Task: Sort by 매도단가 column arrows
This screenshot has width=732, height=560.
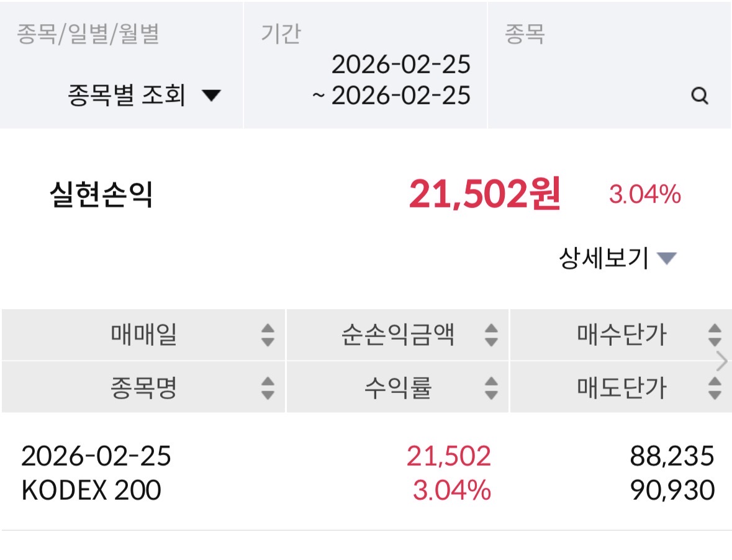Action: pyautogui.click(x=715, y=388)
